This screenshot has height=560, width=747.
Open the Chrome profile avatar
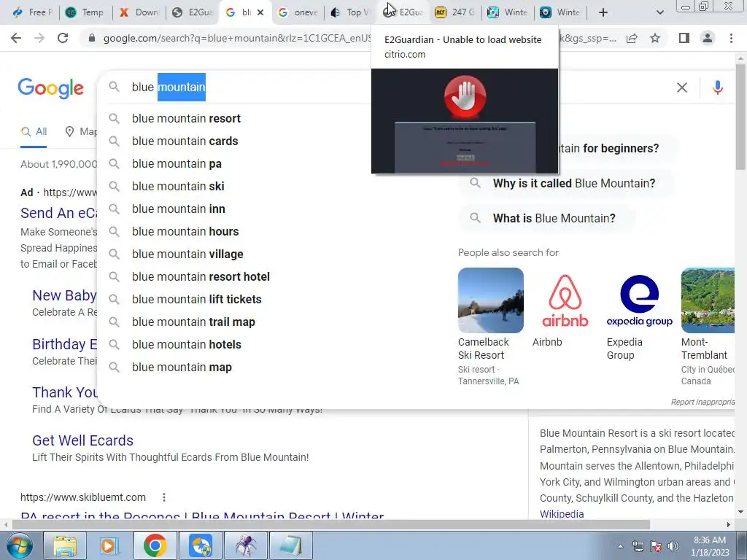tap(708, 38)
